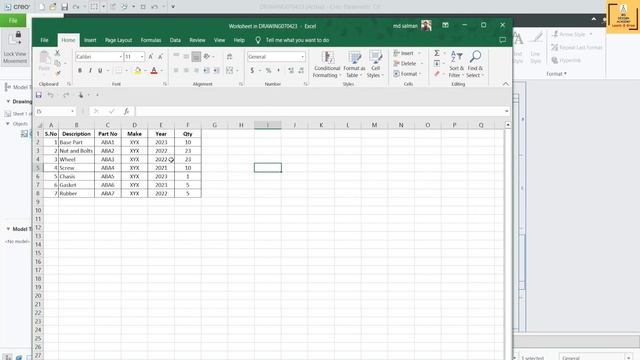
Task: Toggle Italic formatting in Excel
Action: pos(90,71)
